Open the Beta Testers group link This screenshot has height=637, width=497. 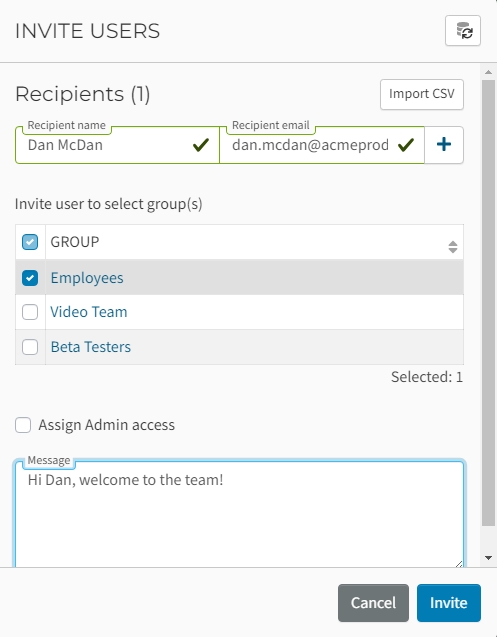pos(91,347)
